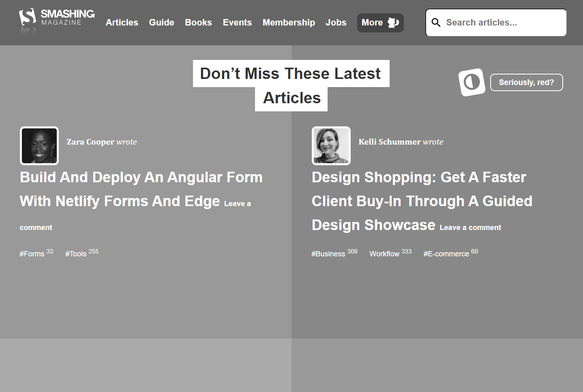
Task: Toggle the contrast theme switch icon
Action: click(x=472, y=82)
